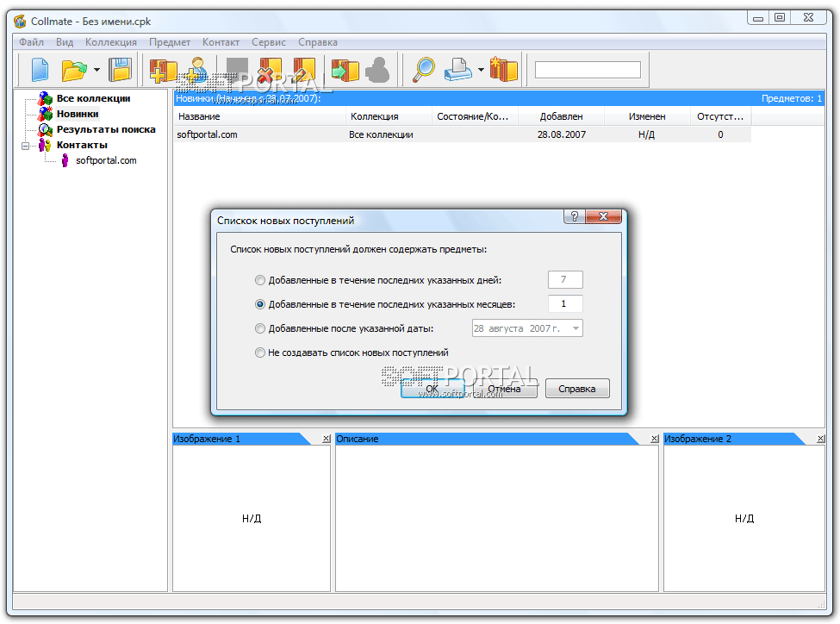Click the New file toolbar icon
The height and width of the screenshot is (624, 840).
coord(40,70)
